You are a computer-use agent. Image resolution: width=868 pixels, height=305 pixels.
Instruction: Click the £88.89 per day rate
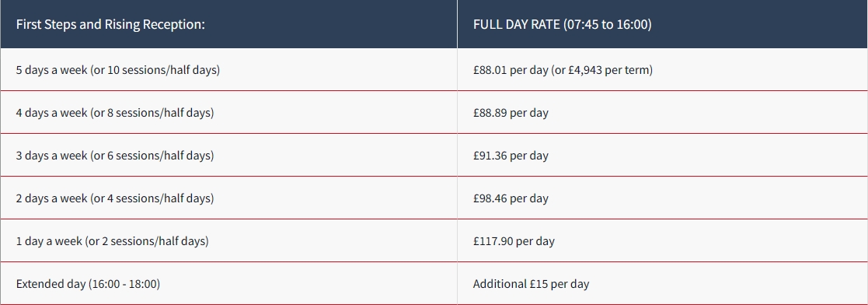coord(511,113)
